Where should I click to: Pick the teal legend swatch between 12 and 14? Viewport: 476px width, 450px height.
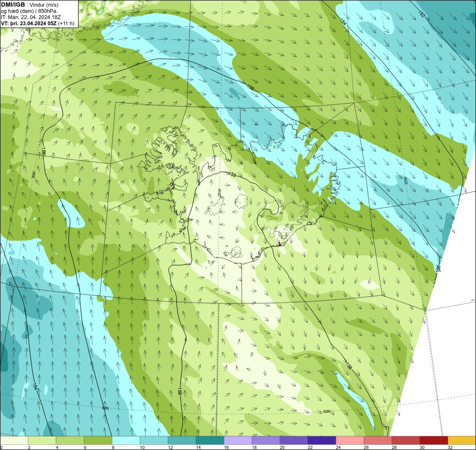(182, 440)
